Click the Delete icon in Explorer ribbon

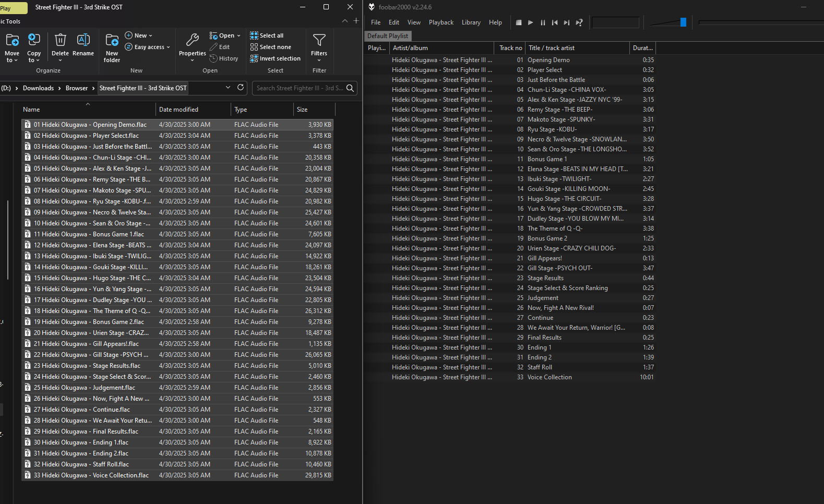[x=61, y=40]
